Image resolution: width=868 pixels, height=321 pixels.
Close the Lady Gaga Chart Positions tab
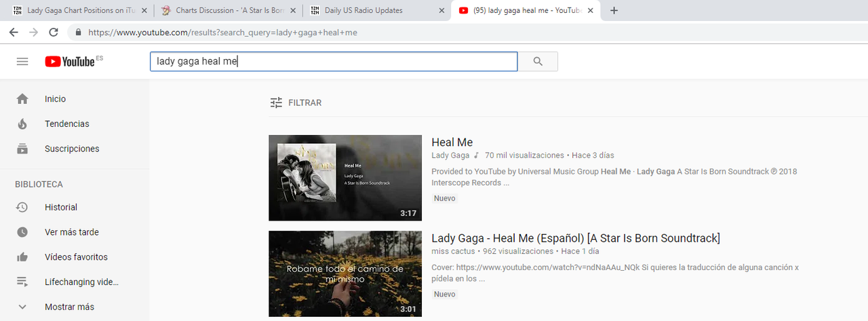(x=144, y=10)
